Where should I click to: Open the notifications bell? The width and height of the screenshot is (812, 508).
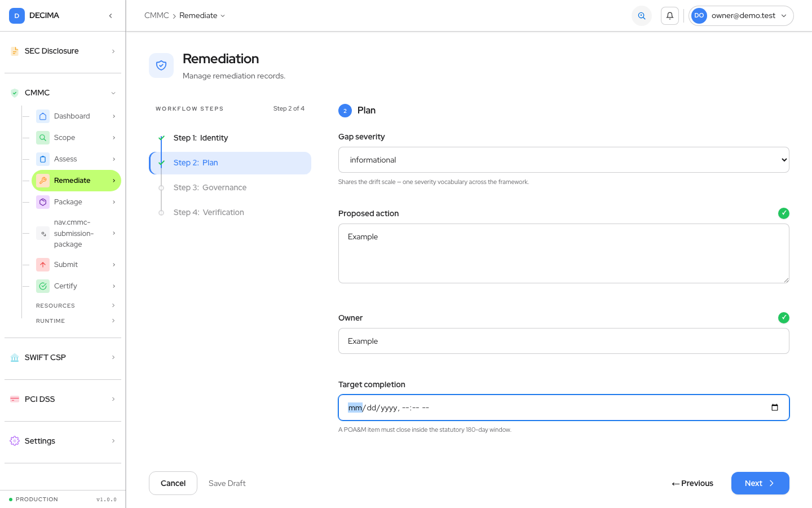[x=670, y=16]
